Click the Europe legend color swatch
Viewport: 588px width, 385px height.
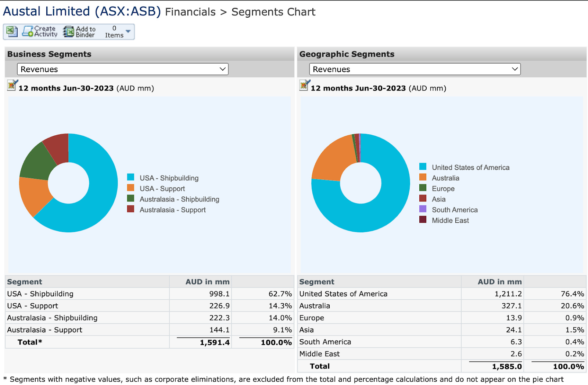pyautogui.click(x=423, y=188)
